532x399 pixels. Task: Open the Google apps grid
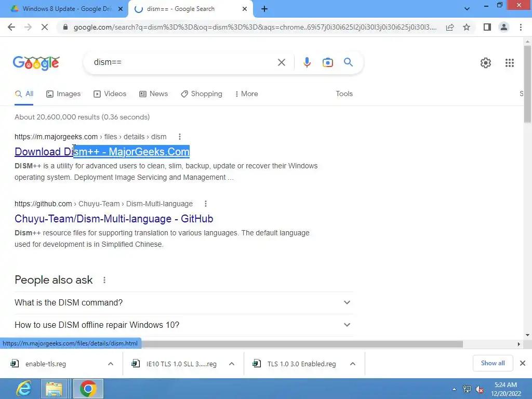509,63
